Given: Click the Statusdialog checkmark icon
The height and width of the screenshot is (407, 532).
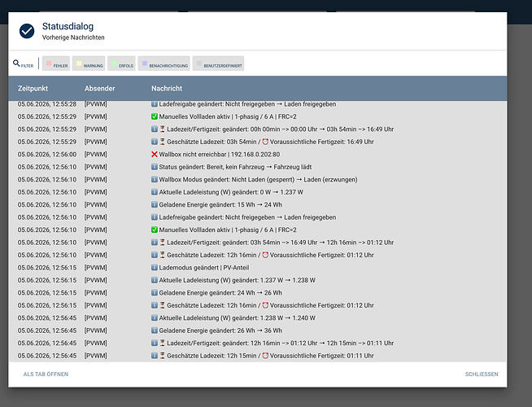Looking at the screenshot, I should 27,31.
